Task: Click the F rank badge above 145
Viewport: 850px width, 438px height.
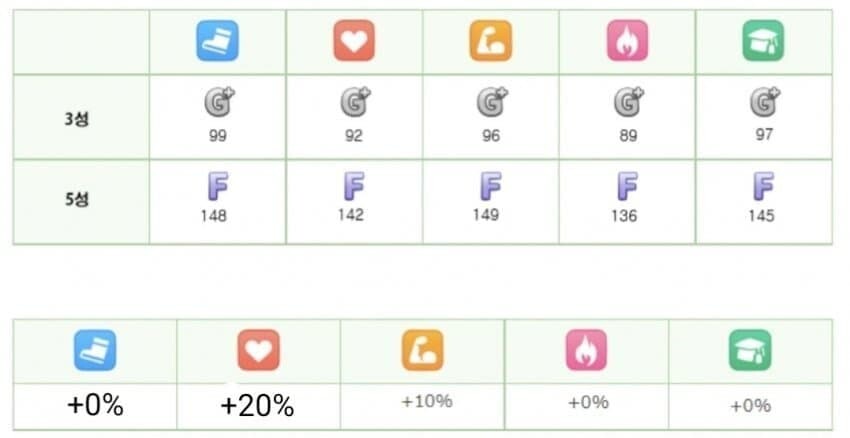Action: 764,187
